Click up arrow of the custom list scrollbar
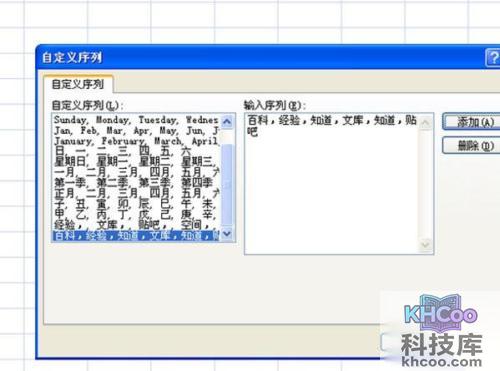Image resolution: width=500 pixels, height=371 pixels. pos(227,121)
